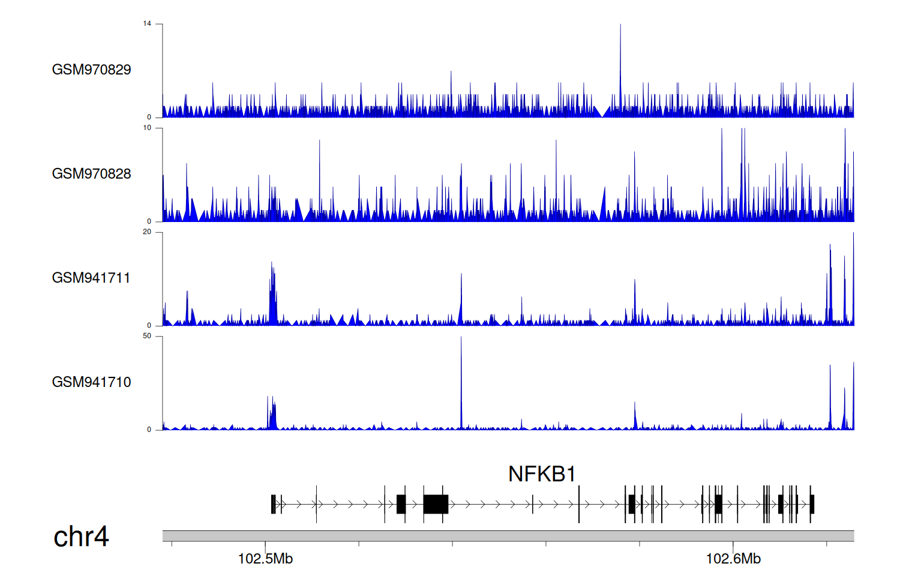Click the gap triangle in GSM970829 signal
Screen dimensions: 900x588
pos(602,112)
